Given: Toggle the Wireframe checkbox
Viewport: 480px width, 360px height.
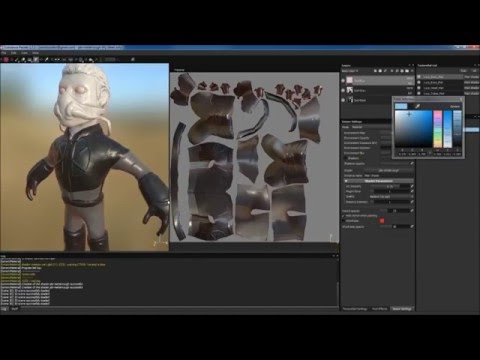Looking at the screenshot, I should (x=343, y=221).
